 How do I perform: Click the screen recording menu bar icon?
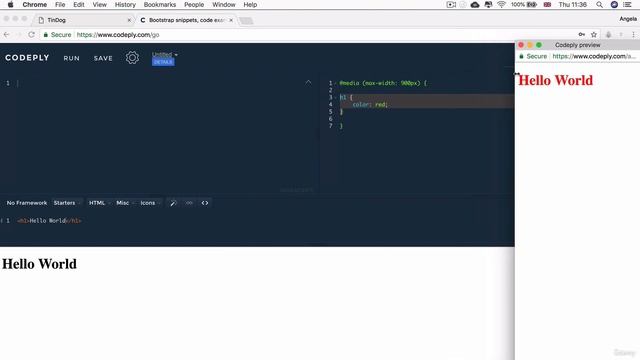click(451, 5)
